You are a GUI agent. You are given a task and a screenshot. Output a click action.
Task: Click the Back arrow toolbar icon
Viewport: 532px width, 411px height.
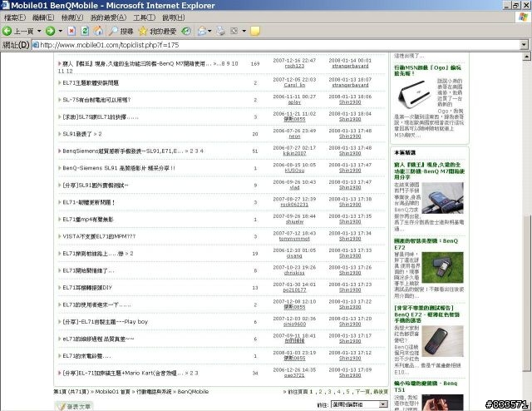click(x=7, y=32)
